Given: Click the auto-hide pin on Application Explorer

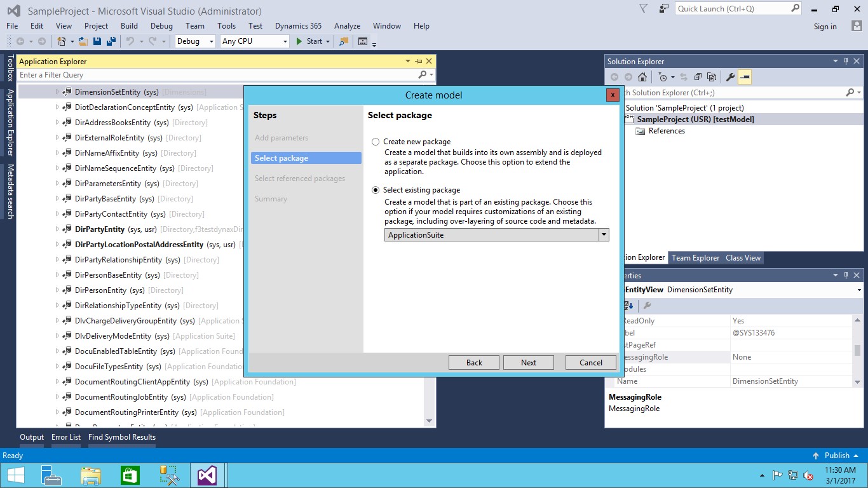Looking at the screenshot, I should (418, 62).
